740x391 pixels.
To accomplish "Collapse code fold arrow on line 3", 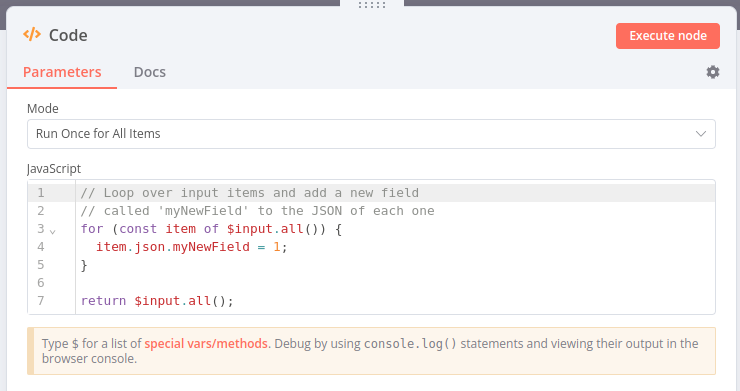I will 53,231.
